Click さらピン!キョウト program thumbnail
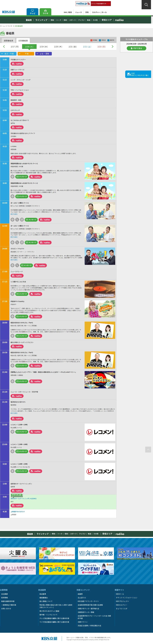This screenshot has height=644, width=153. pyautogui.click(x=100, y=256)
